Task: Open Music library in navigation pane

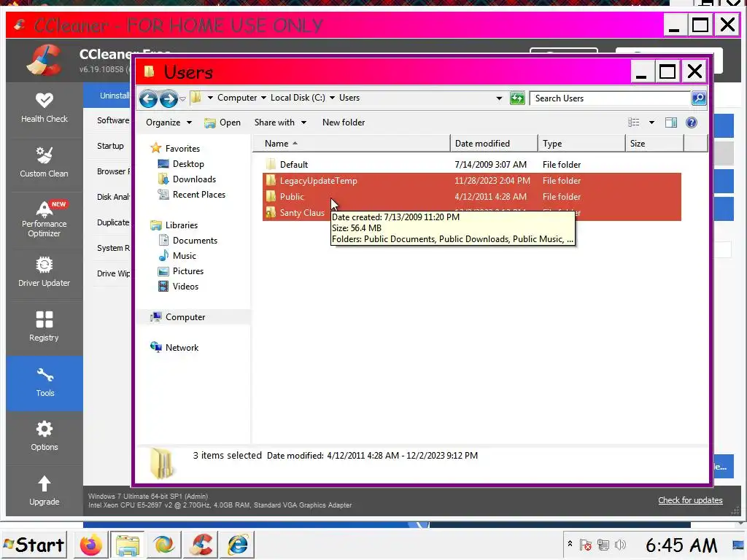Action: coord(185,256)
